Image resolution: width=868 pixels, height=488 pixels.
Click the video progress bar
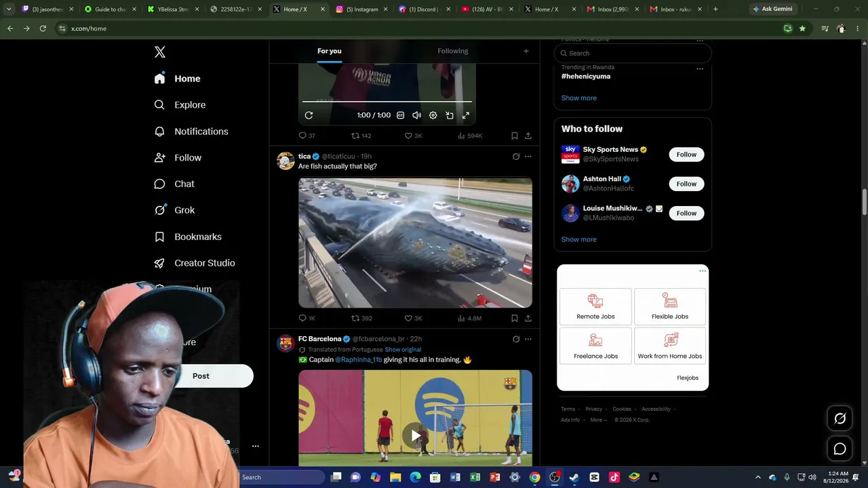point(387,102)
